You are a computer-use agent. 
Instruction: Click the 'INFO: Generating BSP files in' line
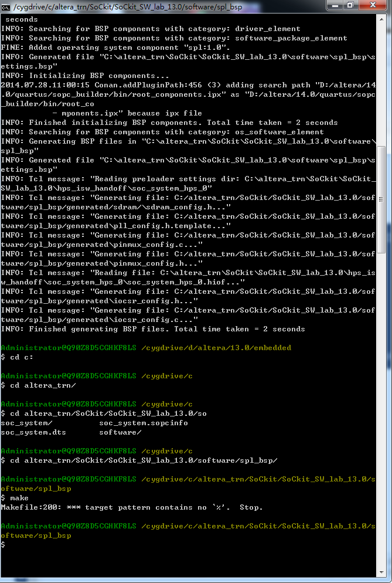point(188,141)
